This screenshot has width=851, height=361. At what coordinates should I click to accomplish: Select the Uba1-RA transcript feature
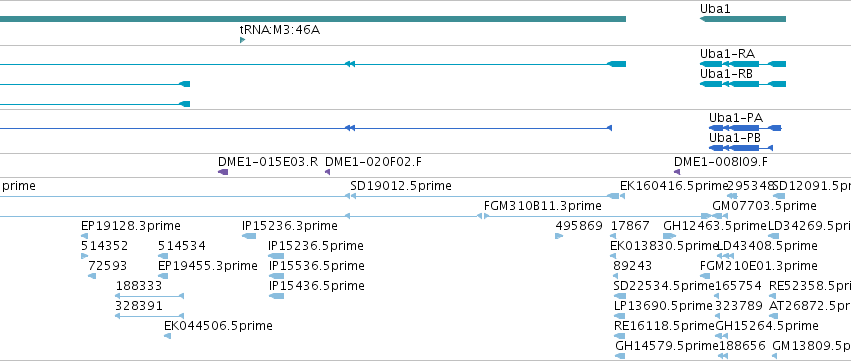pyautogui.click(x=743, y=64)
